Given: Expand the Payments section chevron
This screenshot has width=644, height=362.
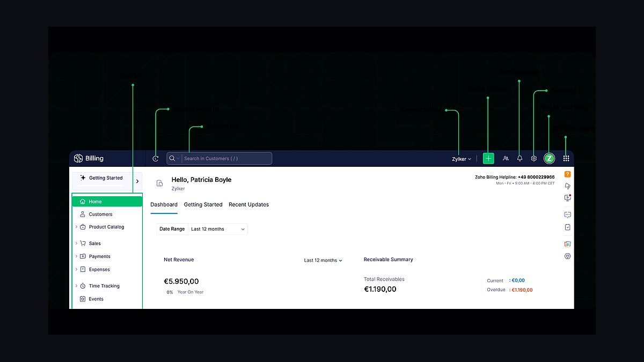Looking at the screenshot, I should (x=76, y=256).
